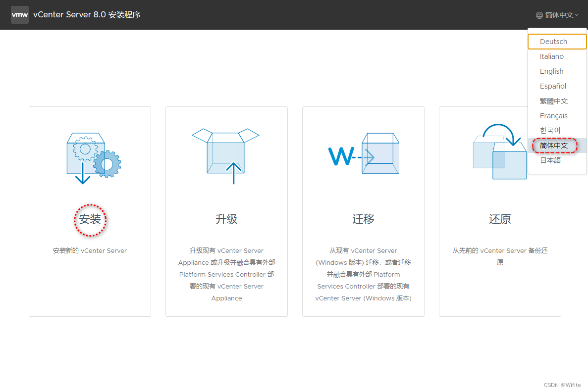This screenshot has height=392, width=588.
Task: Switch language to 한국어
Action: 557,130
